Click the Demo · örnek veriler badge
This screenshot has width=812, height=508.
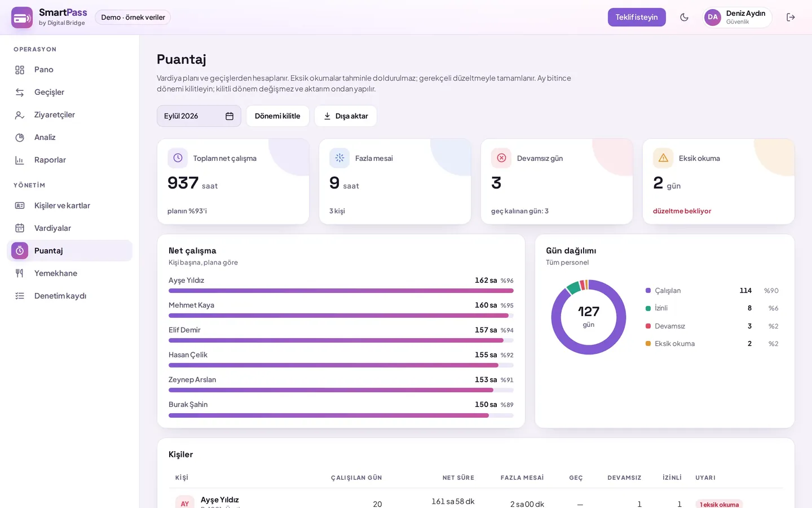pos(133,17)
